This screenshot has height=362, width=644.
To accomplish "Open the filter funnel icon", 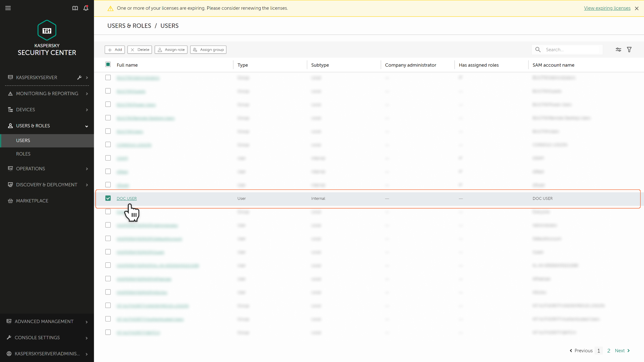I will [629, 50].
